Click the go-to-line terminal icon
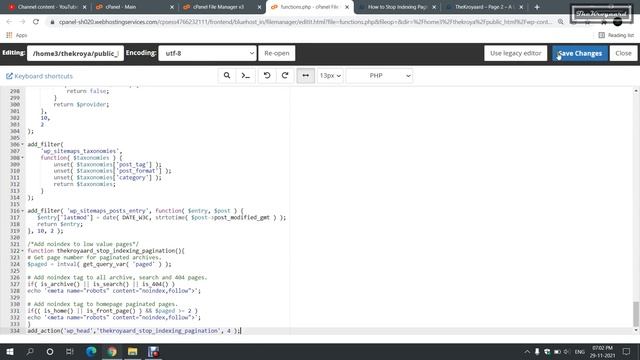 [x=246, y=76]
